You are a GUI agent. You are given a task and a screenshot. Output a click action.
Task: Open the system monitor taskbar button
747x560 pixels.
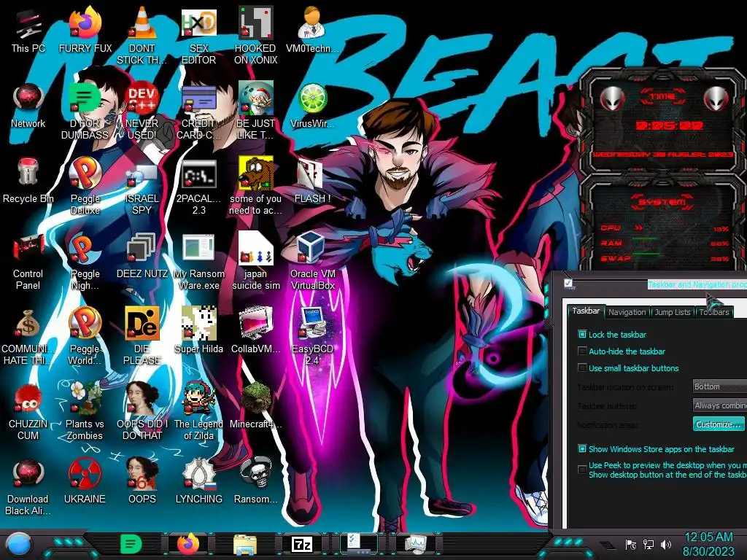tap(416, 544)
